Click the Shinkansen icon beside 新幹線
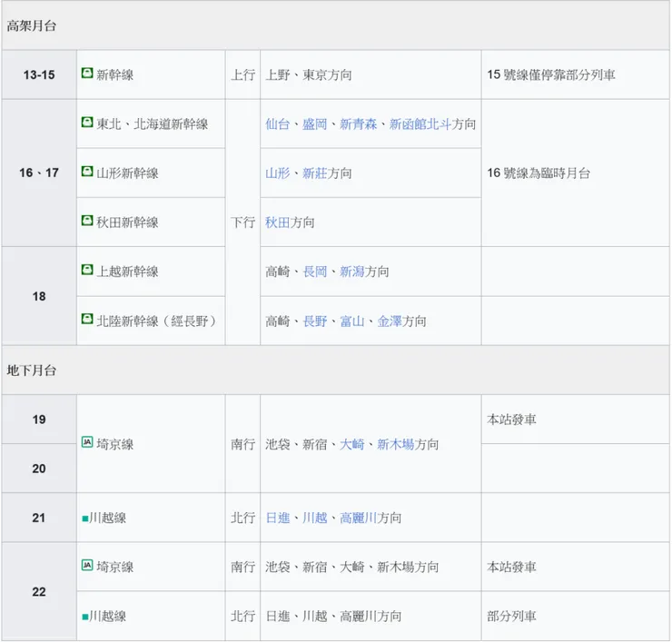The height and width of the screenshot is (642, 672). point(87,73)
